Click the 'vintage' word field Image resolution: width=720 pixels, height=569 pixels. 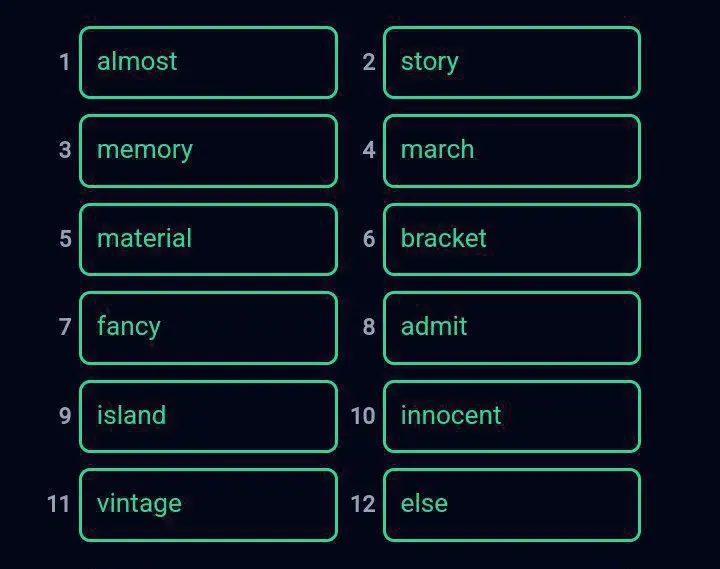click(208, 505)
